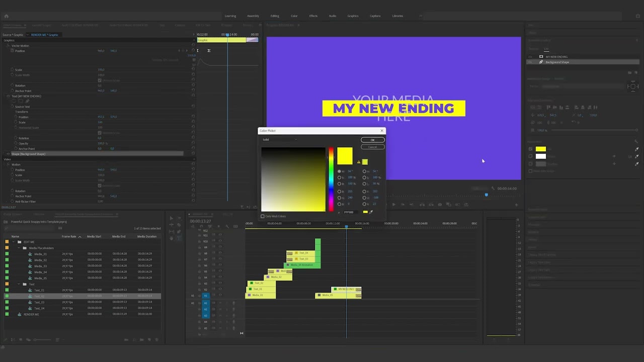Confirm the color with OK
Image resolution: width=644 pixels, height=362 pixels.
point(372,140)
